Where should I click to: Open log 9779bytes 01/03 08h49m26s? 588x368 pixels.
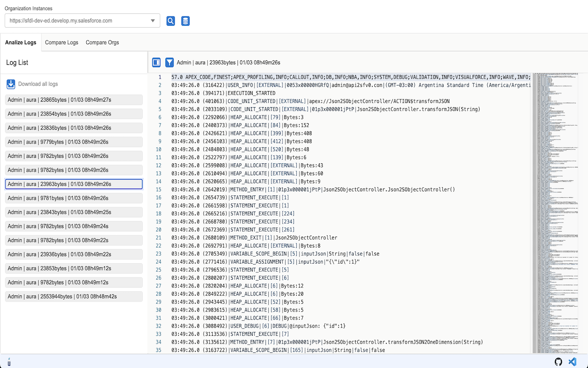click(73, 142)
